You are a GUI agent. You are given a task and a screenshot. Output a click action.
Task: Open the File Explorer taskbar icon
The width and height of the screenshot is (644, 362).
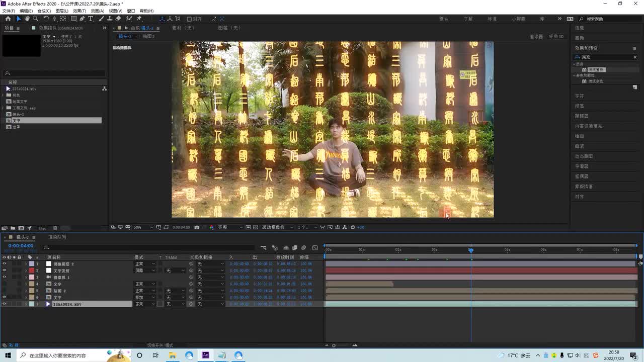click(x=172, y=355)
